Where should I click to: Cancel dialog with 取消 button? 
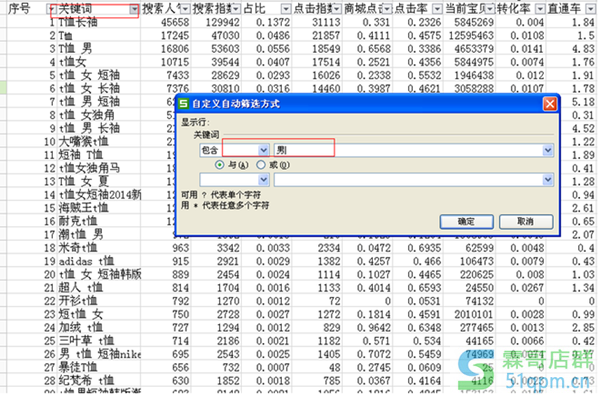526,222
